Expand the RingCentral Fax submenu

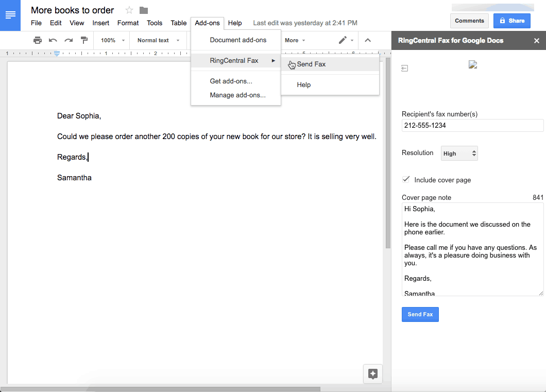[236, 61]
